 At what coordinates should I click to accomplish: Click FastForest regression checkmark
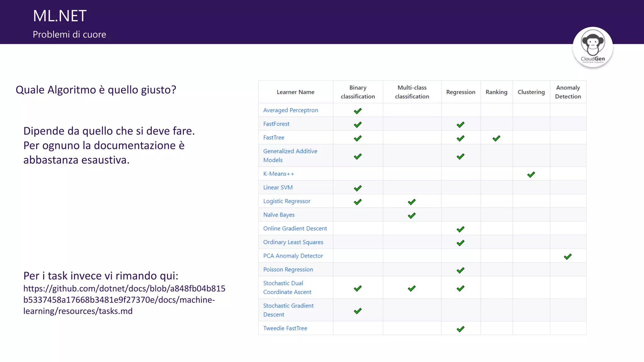point(460,125)
